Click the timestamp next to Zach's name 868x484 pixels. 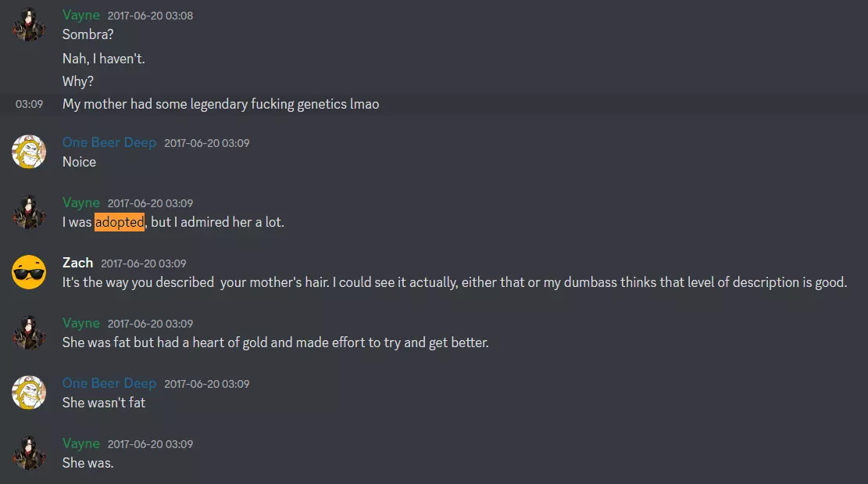(144, 264)
